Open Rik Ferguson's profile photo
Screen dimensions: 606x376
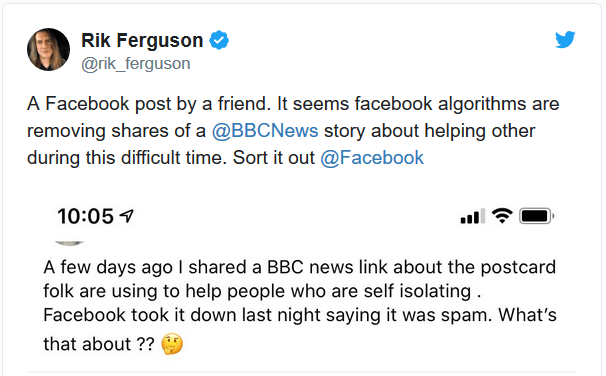click(49, 49)
